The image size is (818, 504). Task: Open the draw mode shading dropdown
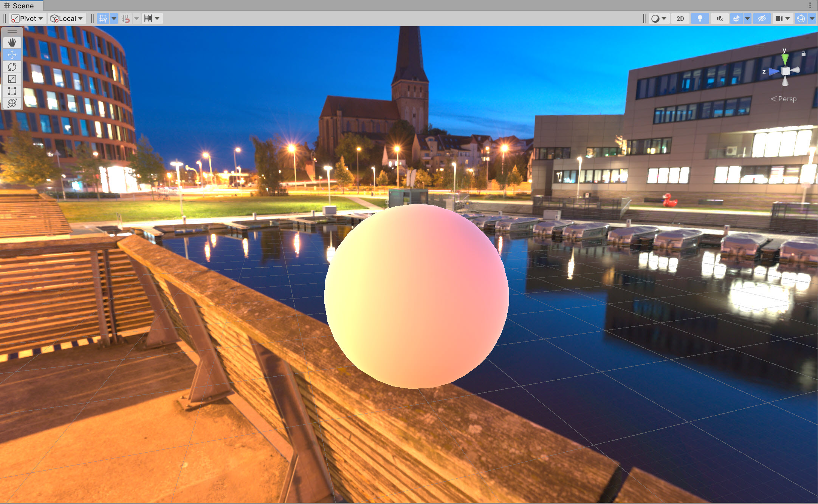pos(659,19)
